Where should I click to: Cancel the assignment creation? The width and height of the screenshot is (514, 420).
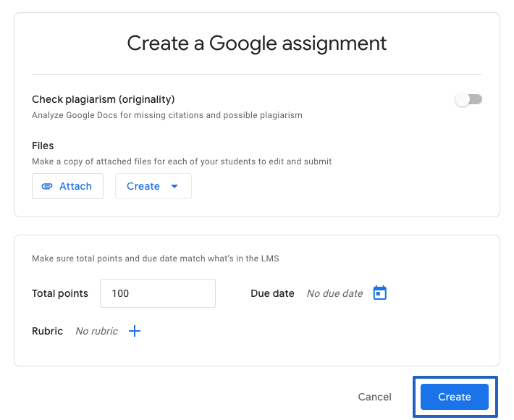tap(375, 397)
